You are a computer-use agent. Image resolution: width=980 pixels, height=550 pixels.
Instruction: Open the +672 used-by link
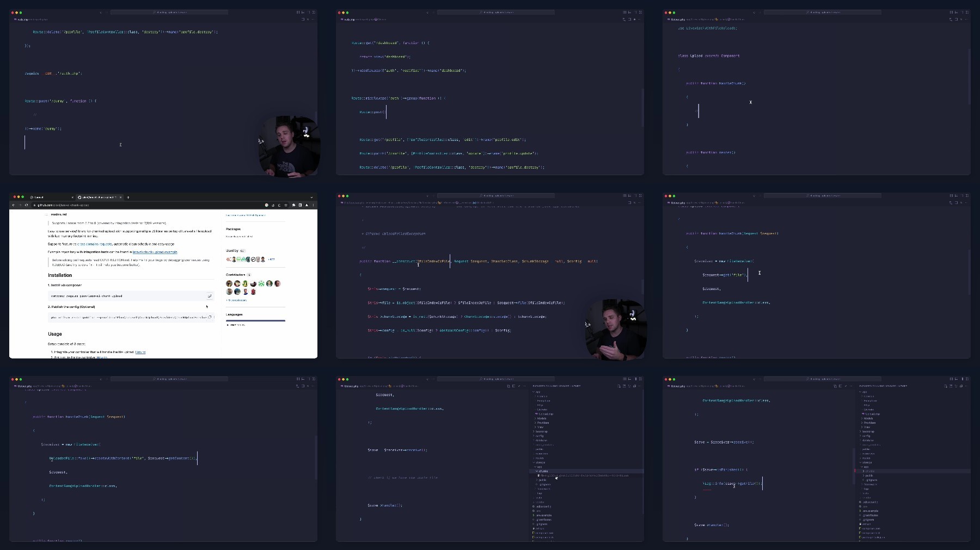point(271,259)
